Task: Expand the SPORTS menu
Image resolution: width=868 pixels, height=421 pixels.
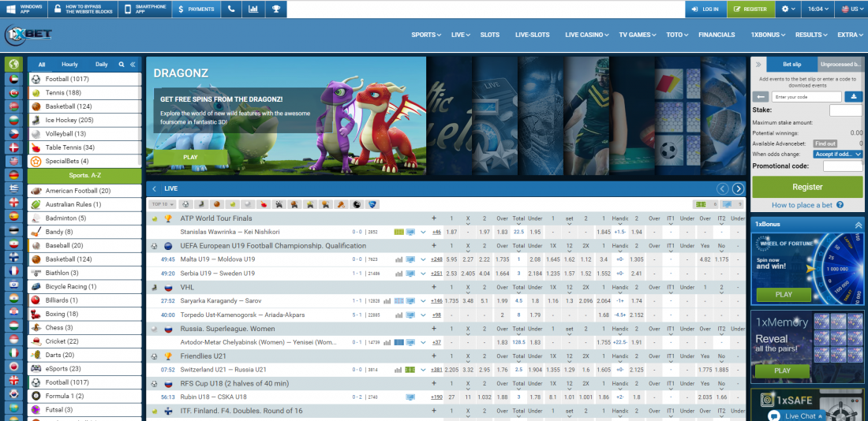Action: tap(425, 35)
